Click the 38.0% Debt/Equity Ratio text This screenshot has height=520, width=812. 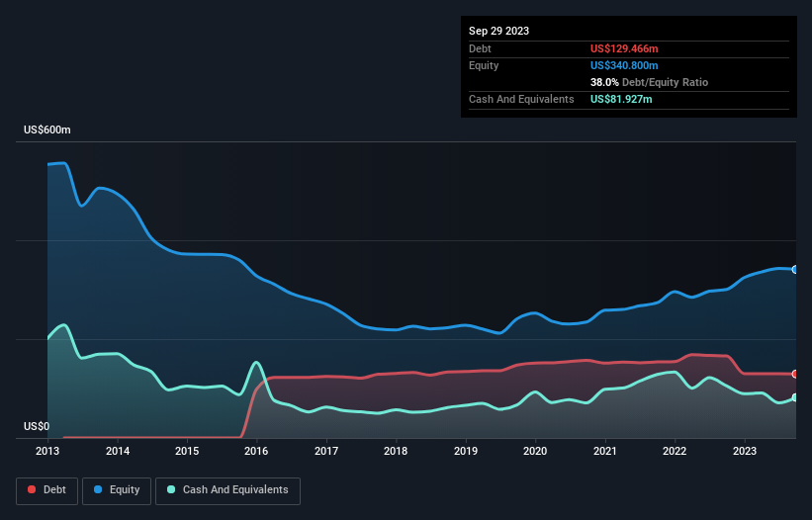(649, 82)
